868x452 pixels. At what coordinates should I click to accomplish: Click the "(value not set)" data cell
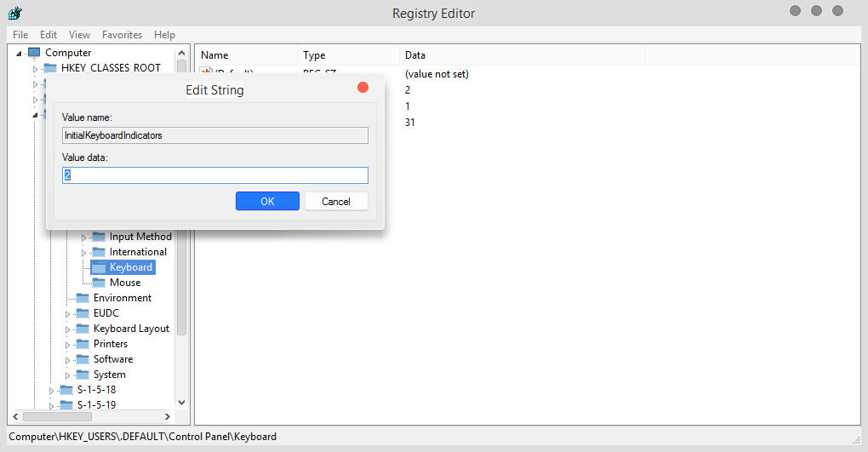pyautogui.click(x=437, y=74)
